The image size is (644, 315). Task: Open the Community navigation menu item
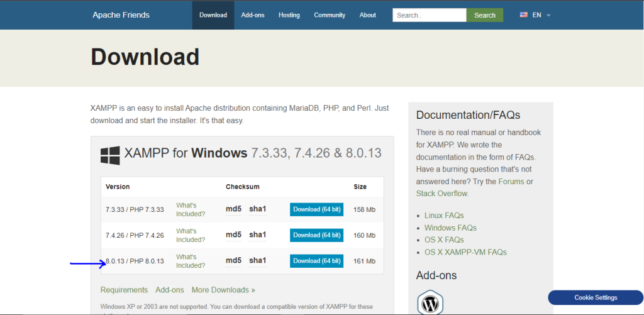(330, 15)
